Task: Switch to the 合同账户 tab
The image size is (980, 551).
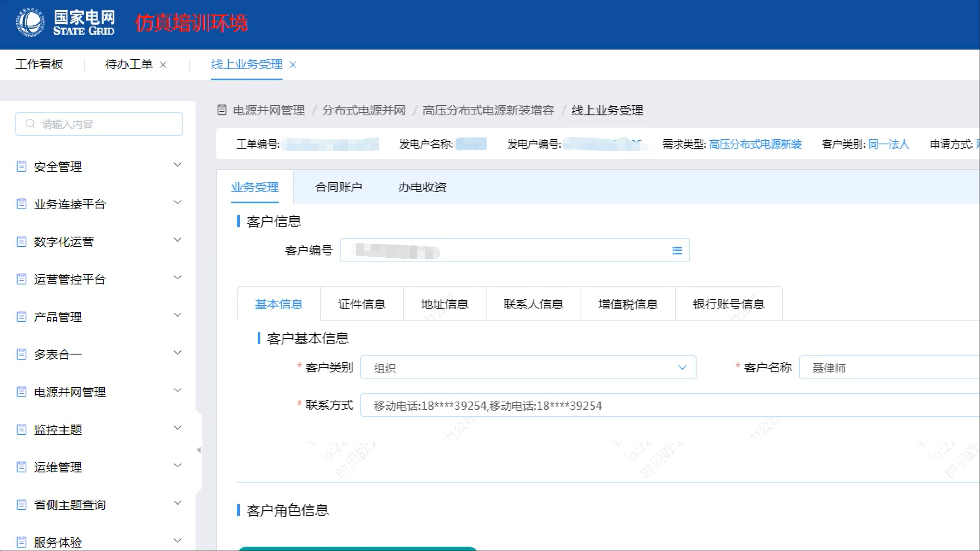Action: coord(338,187)
